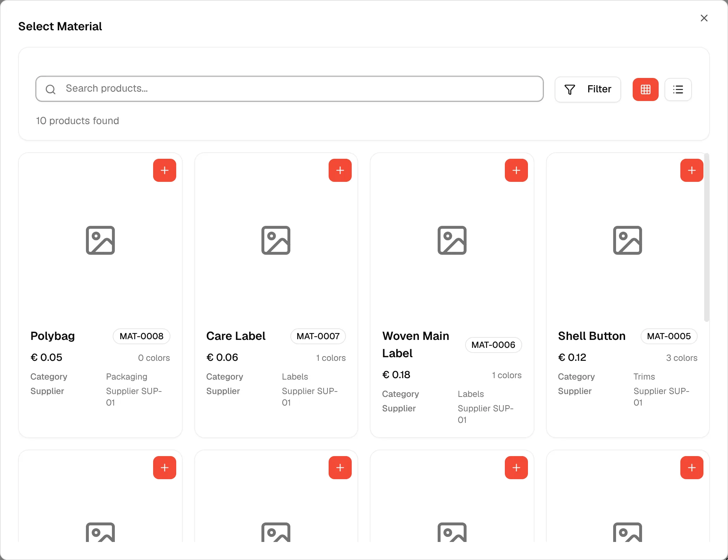Click the '3 colors' label
This screenshot has width=728, height=560.
(x=682, y=358)
